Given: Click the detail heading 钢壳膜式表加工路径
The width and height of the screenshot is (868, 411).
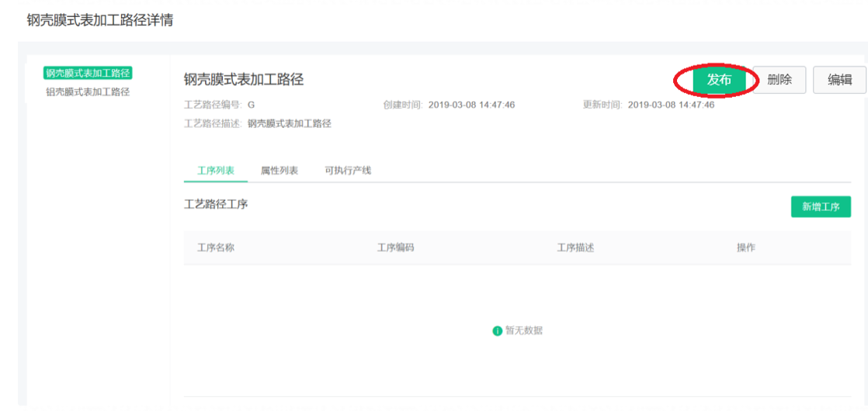Looking at the screenshot, I should 244,79.
